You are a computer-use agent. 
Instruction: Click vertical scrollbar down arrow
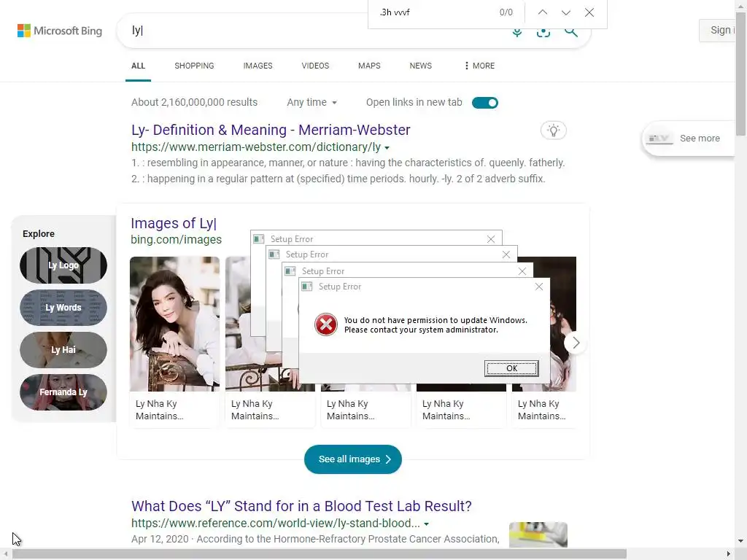[x=741, y=541]
